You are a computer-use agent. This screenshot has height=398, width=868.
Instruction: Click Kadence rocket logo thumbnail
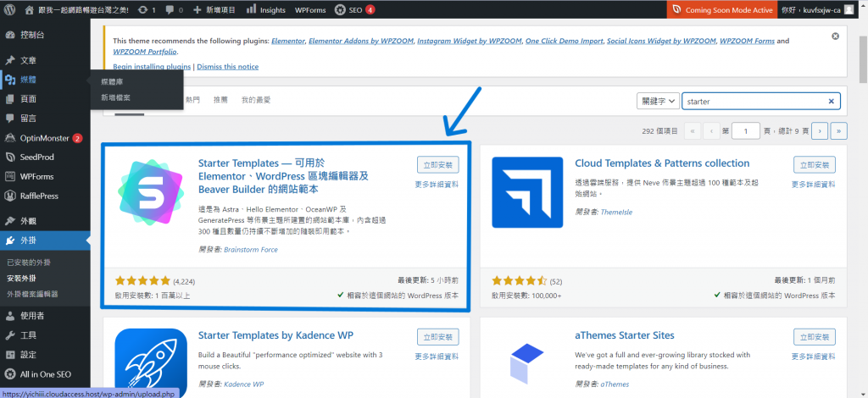coord(151,363)
